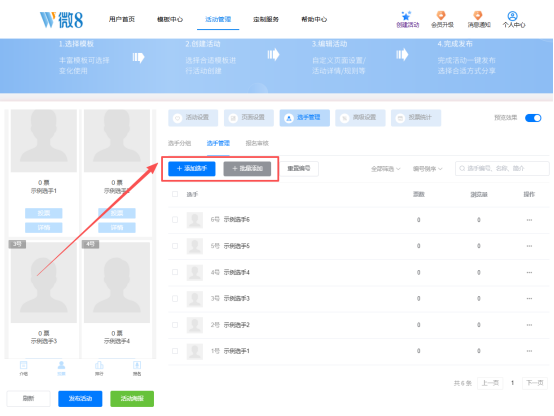Viewport: 554px width, 416px height.
Task: Open the 高级设置 settings tab
Action: point(360,118)
